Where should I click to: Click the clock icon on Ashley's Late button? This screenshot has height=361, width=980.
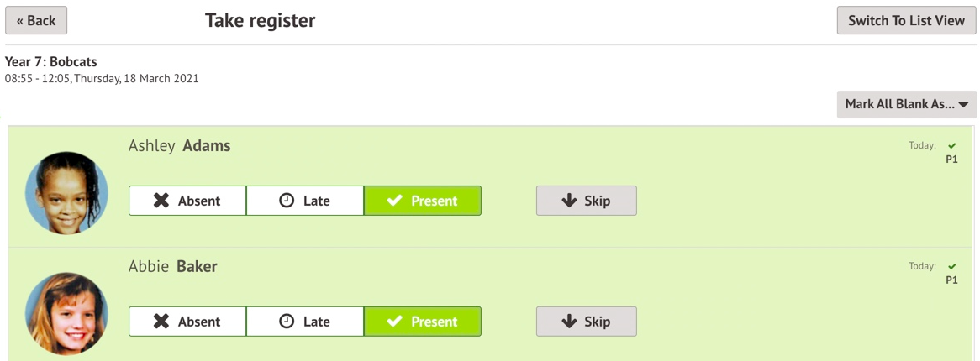click(x=287, y=201)
